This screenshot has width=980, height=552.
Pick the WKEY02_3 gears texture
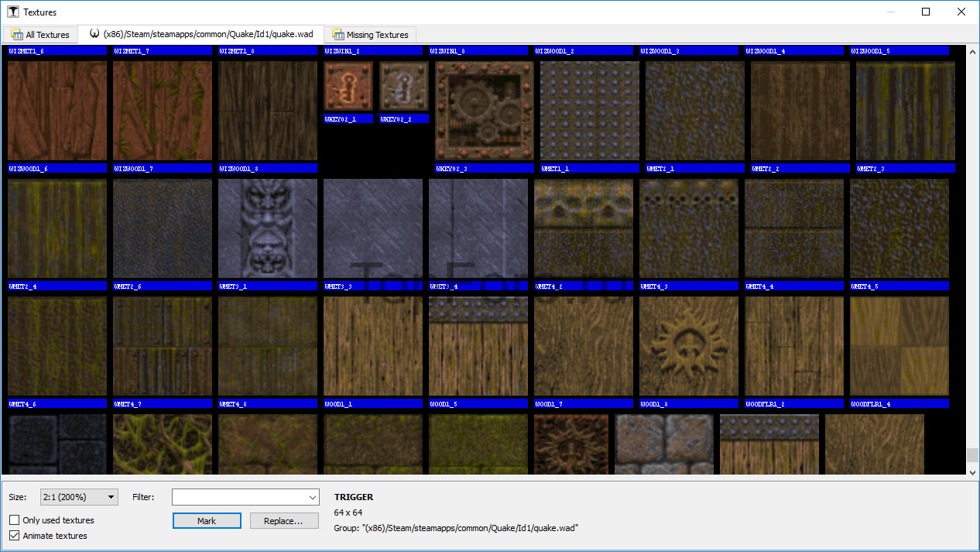[485, 111]
